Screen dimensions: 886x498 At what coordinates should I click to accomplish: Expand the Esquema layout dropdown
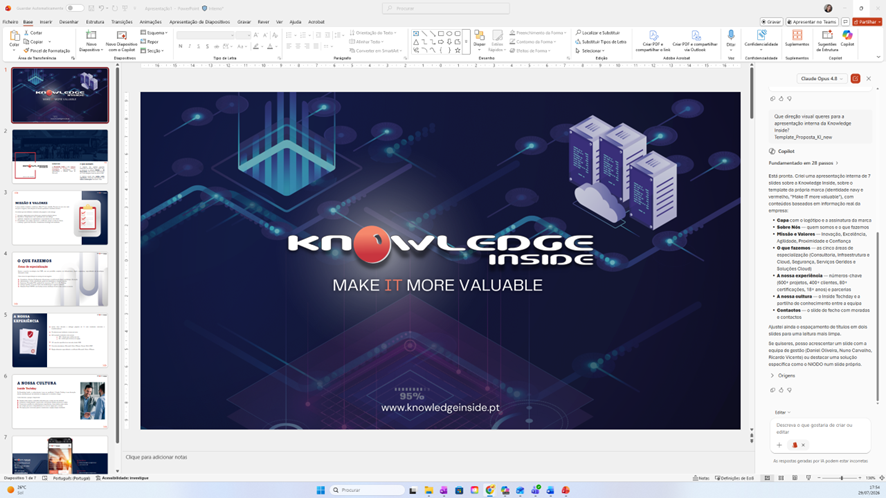coord(154,33)
